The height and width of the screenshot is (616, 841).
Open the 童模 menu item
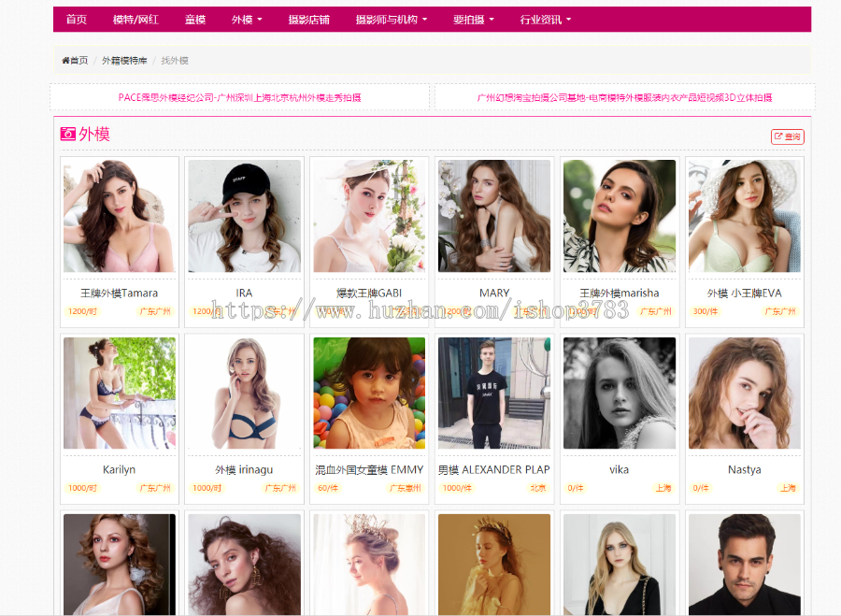coord(195,20)
